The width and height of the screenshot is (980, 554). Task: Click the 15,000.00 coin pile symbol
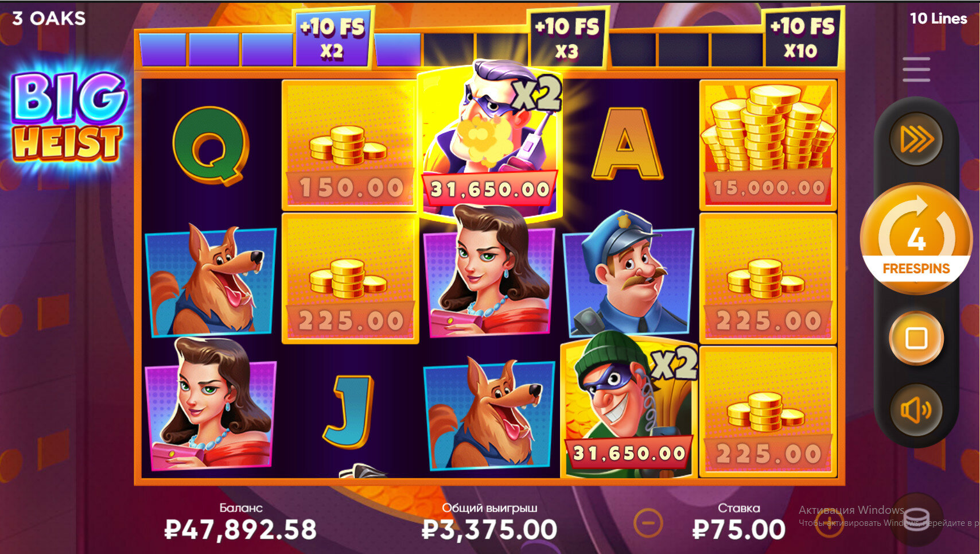(x=768, y=145)
